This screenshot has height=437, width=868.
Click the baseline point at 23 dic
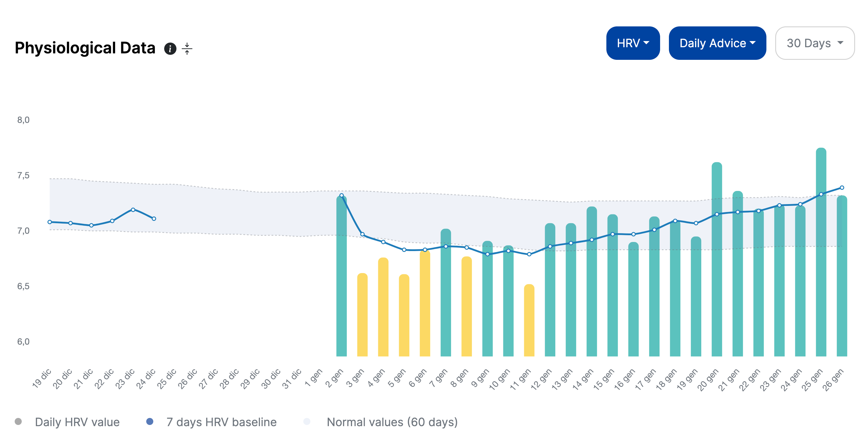click(x=133, y=210)
